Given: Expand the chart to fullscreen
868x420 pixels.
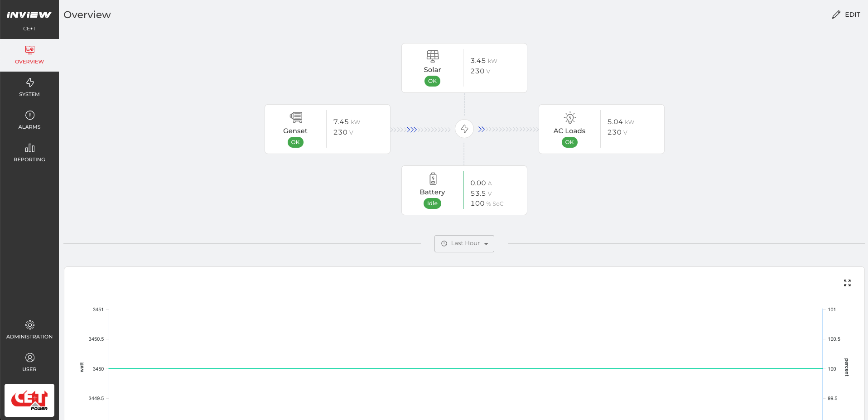Looking at the screenshot, I should coord(847,283).
